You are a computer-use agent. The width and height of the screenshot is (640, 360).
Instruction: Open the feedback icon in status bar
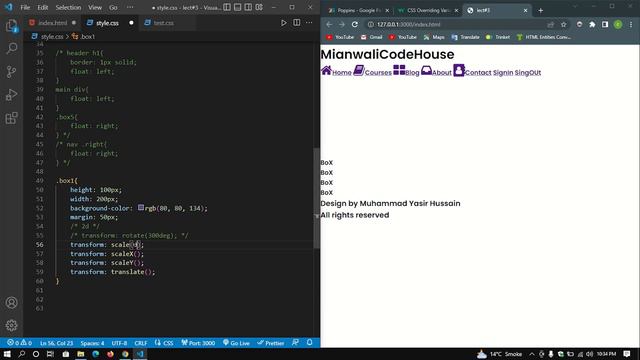(296, 343)
